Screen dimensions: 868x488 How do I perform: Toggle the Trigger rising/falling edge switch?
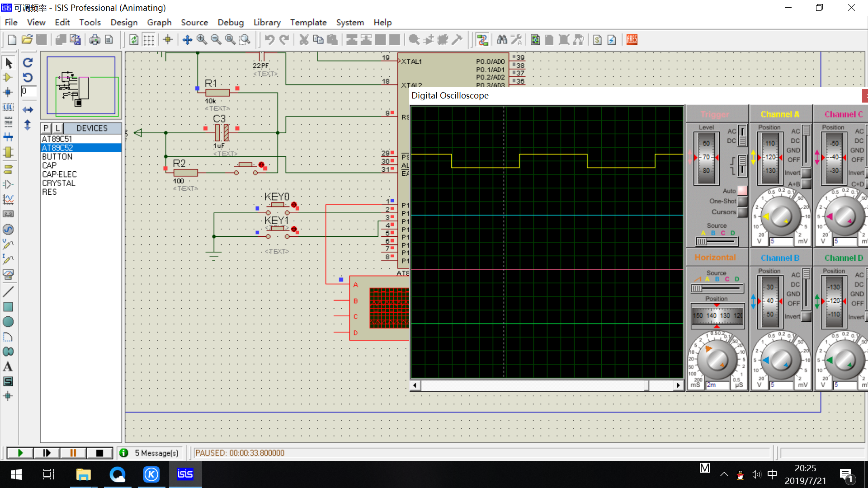coord(742,166)
